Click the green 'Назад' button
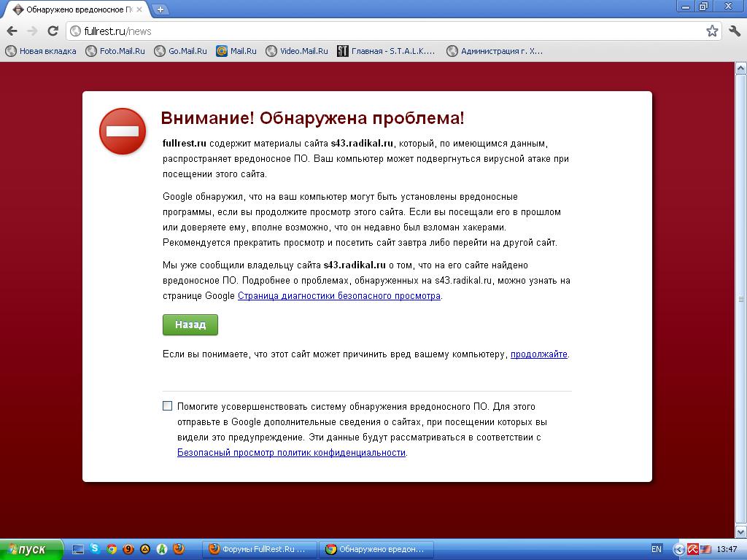 (x=190, y=324)
